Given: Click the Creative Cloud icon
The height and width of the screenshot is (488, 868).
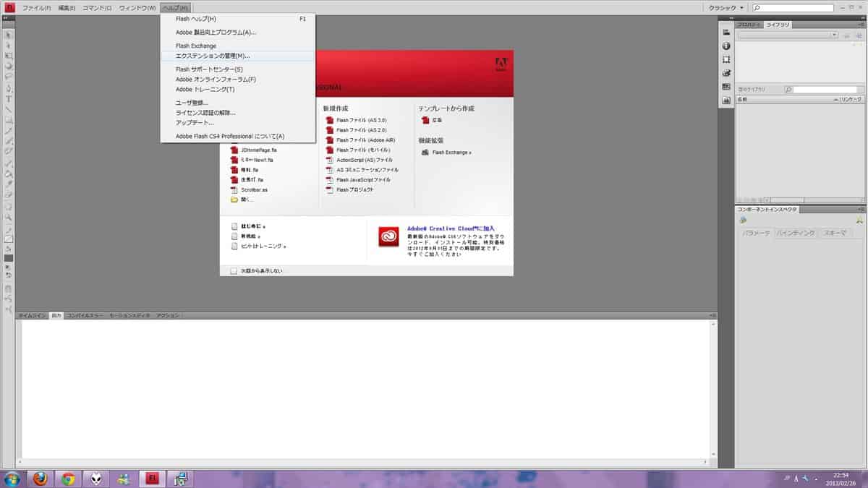Looking at the screenshot, I should (388, 236).
